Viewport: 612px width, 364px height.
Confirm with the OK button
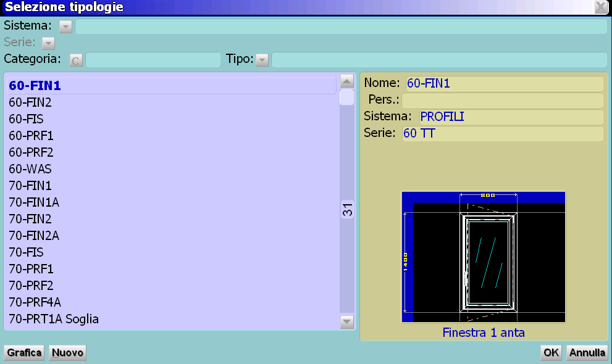pos(551,353)
